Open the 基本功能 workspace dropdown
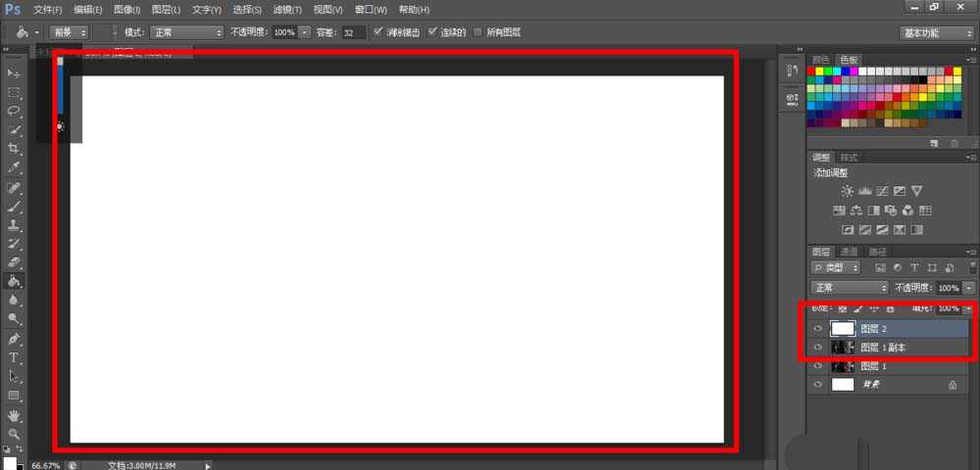 (936, 32)
